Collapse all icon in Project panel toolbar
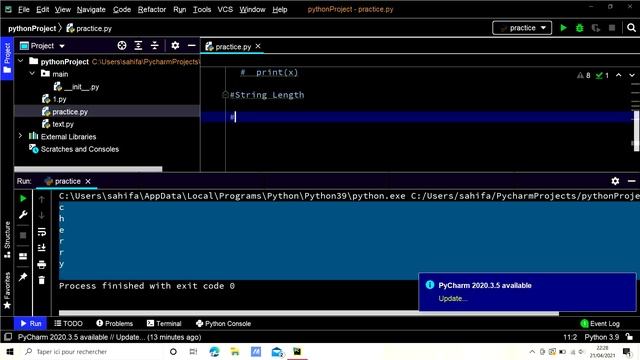 click(x=155, y=46)
